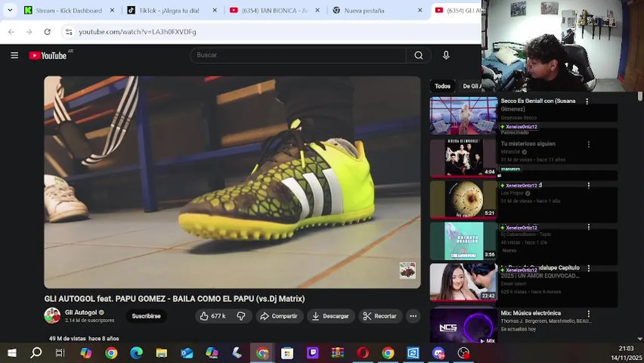This screenshot has height=363, width=644.
Task: Share the video via Compartir
Action: (x=279, y=316)
